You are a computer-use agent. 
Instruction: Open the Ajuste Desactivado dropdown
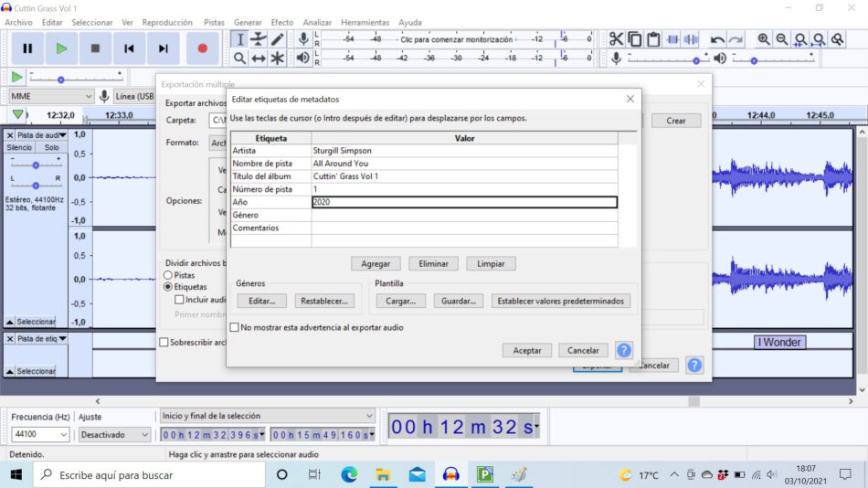tap(114, 434)
